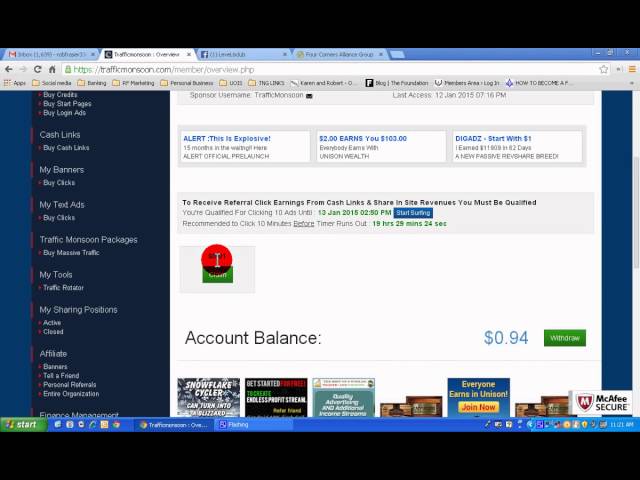Switch to Gmail Inbox tab
The width and height of the screenshot is (640, 480).
click(x=51, y=54)
